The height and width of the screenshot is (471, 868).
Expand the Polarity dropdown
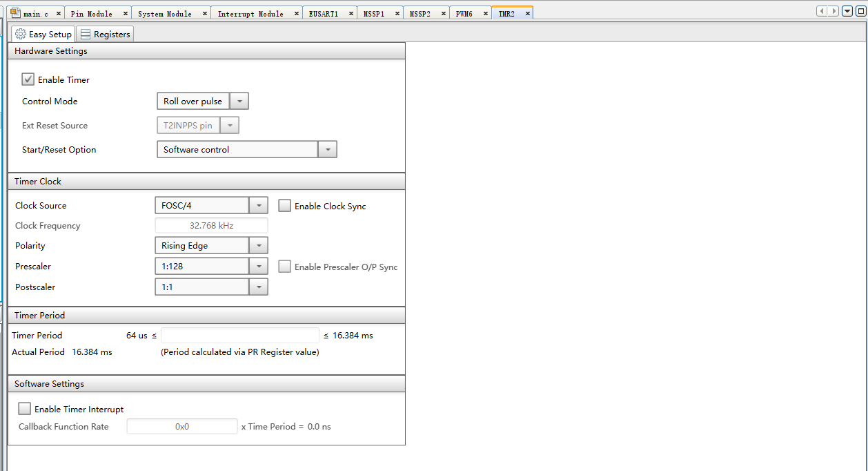258,245
